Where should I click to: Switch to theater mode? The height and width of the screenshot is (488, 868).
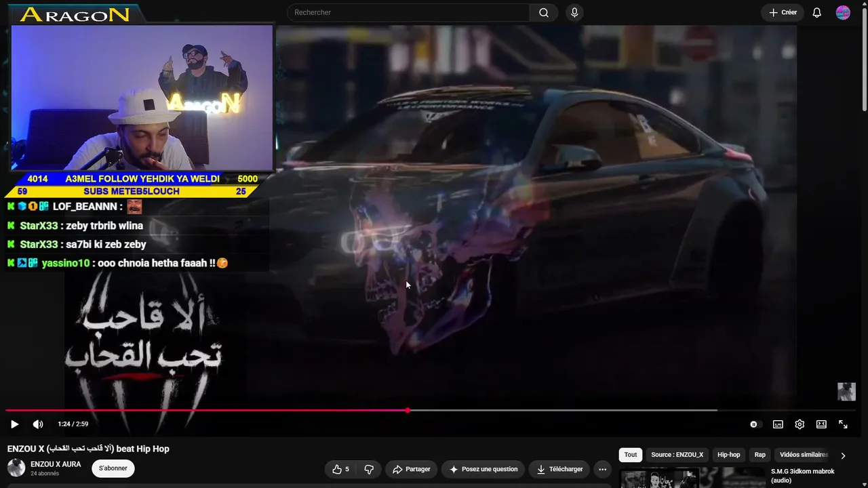tap(821, 424)
